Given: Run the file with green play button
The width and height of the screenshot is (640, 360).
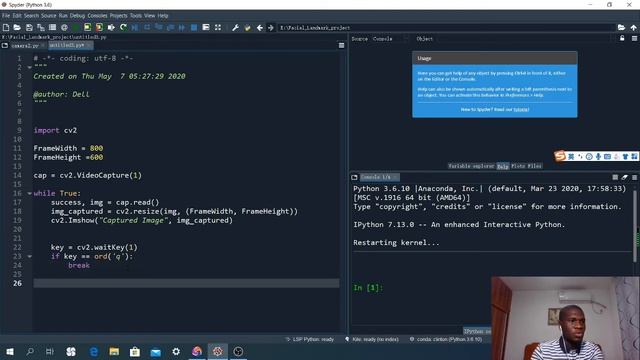Looking at the screenshot, I should [76, 27].
